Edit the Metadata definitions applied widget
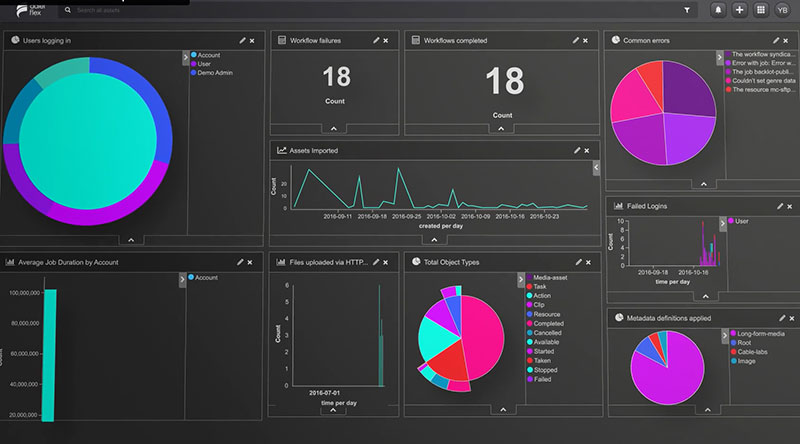The height and width of the screenshot is (444, 800). [x=782, y=318]
